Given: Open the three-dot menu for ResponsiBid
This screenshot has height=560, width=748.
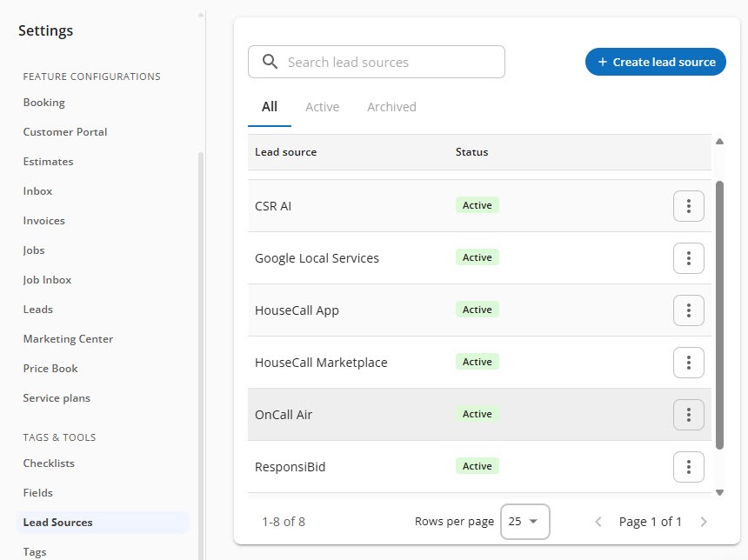Looking at the screenshot, I should [x=688, y=467].
